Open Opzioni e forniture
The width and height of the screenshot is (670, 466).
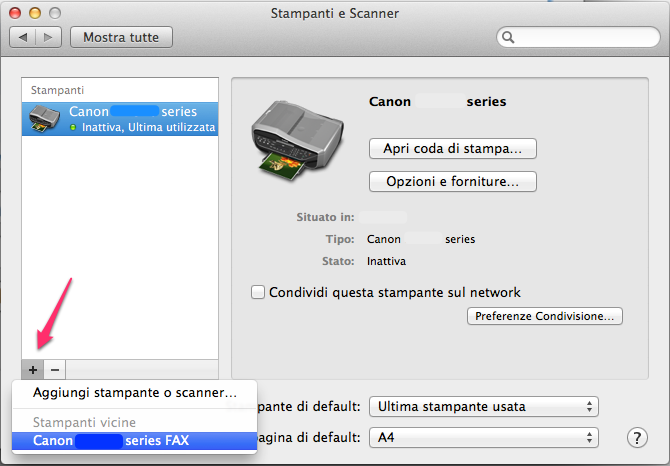[x=453, y=182]
